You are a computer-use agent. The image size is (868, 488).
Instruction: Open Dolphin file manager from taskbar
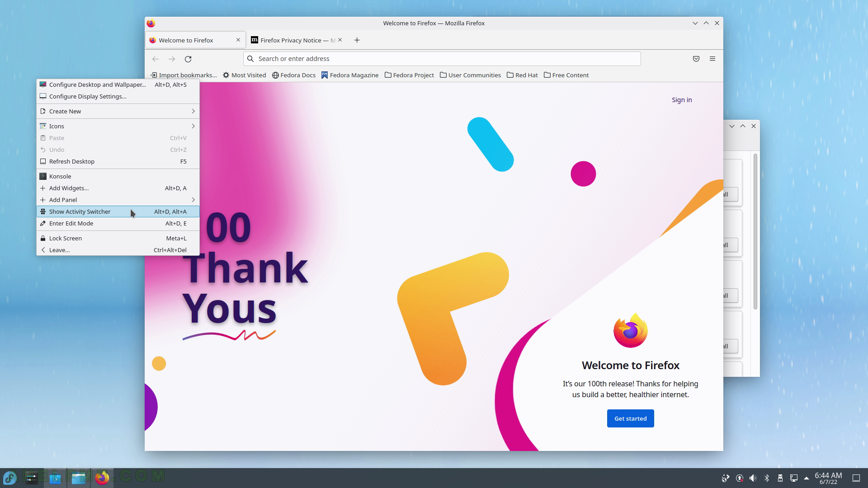pyautogui.click(x=79, y=478)
